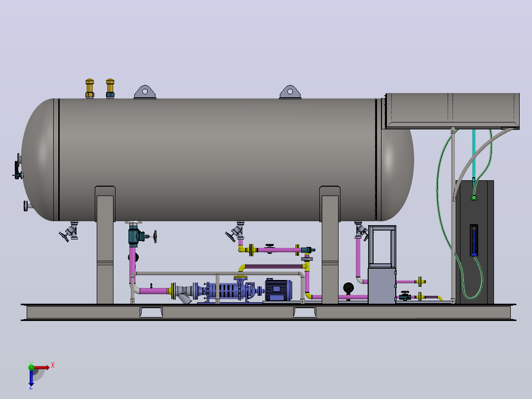532x399 pixels.
Task: Select the large horizontal tank shell
Action: [217, 160]
